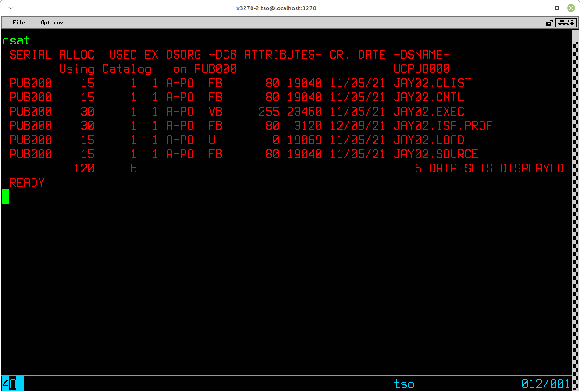The width and height of the screenshot is (580, 392).
Task: Click the ALLOC column header
Action: coord(77,55)
